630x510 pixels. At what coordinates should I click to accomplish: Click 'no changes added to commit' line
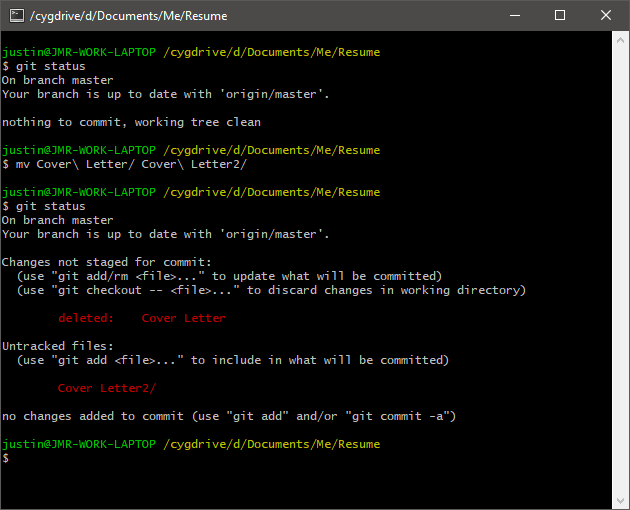(x=229, y=416)
